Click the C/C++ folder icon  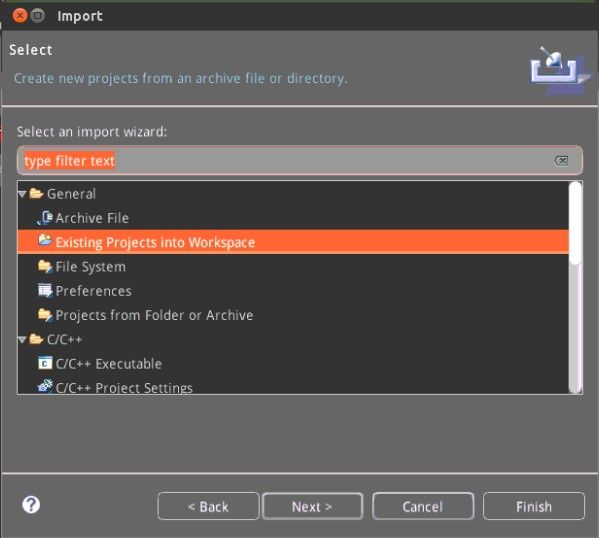tap(36, 339)
